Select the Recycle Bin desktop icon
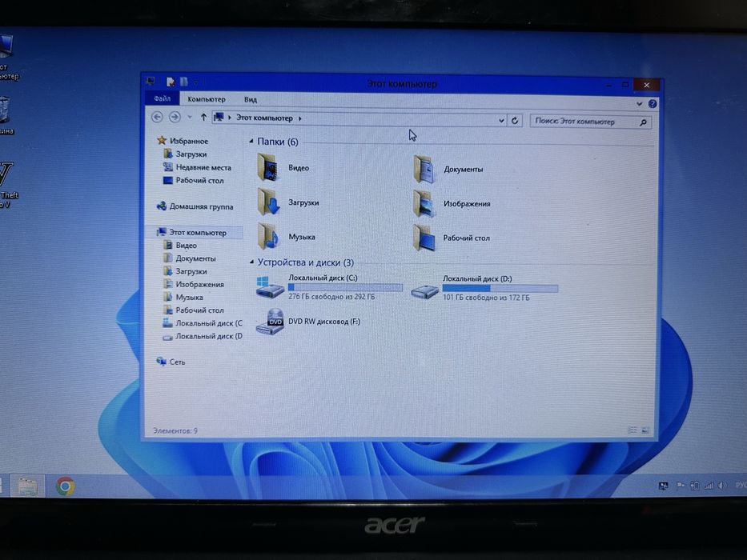747x560 pixels. [x=6, y=114]
